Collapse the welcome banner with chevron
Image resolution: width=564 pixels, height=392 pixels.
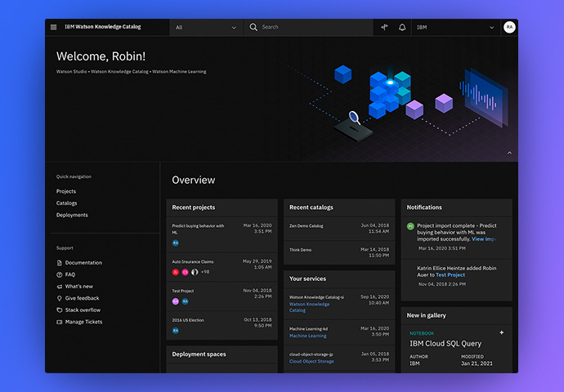(509, 153)
